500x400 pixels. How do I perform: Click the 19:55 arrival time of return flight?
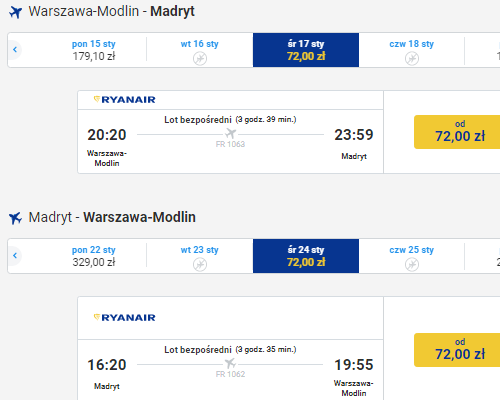click(x=354, y=365)
